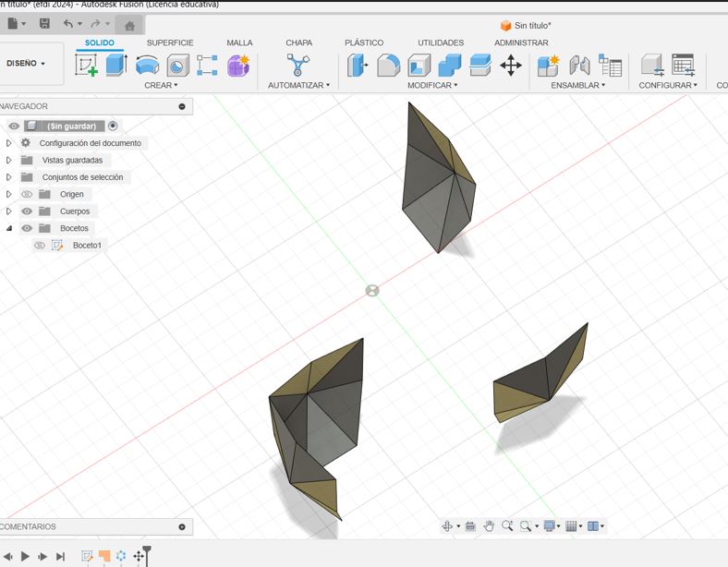Activate the Press Pull tool icon
Image resolution: width=728 pixels, height=567 pixels.
(x=358, y=65)
